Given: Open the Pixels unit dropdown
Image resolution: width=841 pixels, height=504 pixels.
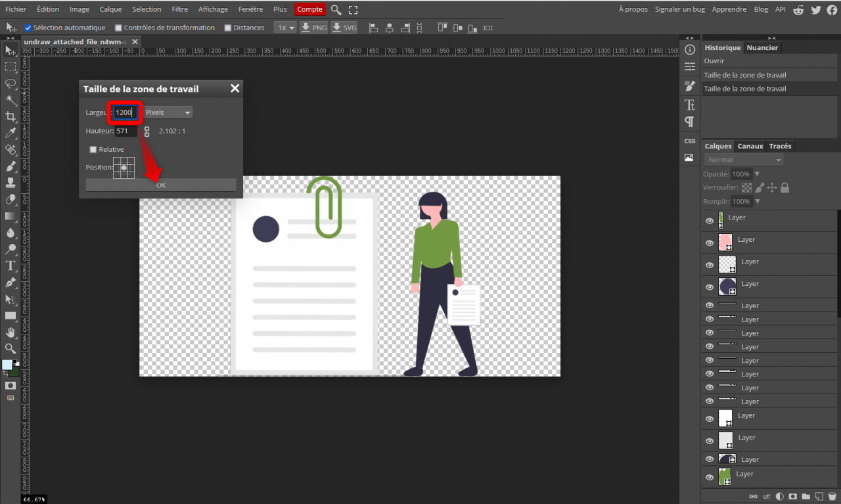Looking at the screenshot, I should click(x=168, y=112).
